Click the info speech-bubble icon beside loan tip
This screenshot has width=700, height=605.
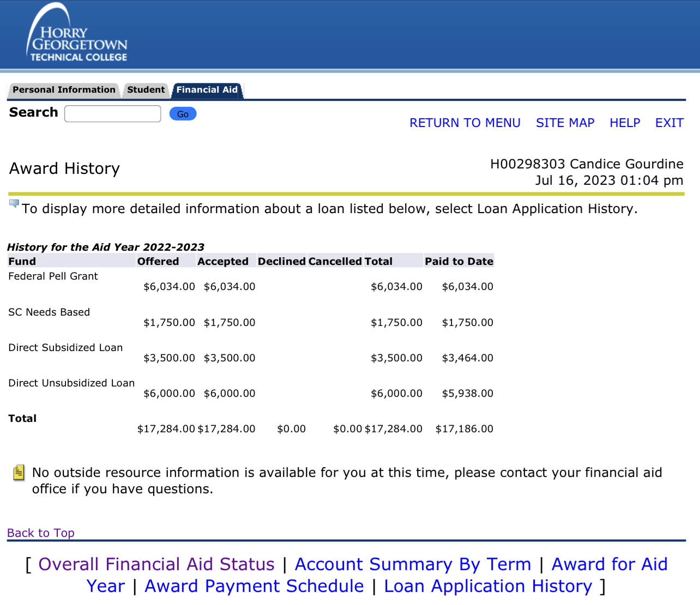click(x=14, y=204)
